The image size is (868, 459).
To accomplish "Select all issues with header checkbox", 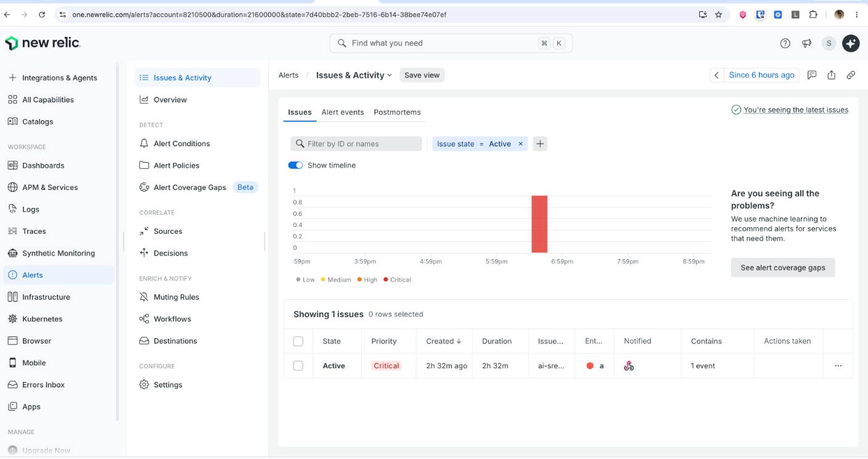I will click(298, 341).
